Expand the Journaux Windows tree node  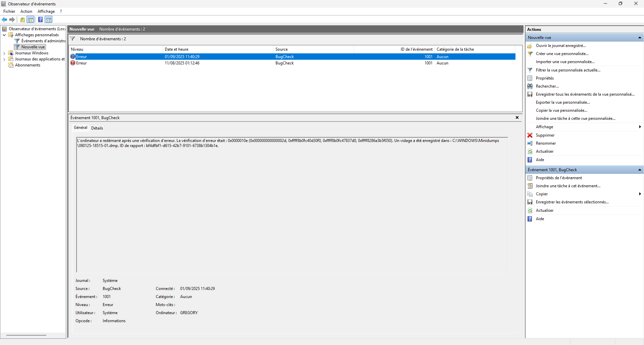pyautogui.click(x=4, y=53)
